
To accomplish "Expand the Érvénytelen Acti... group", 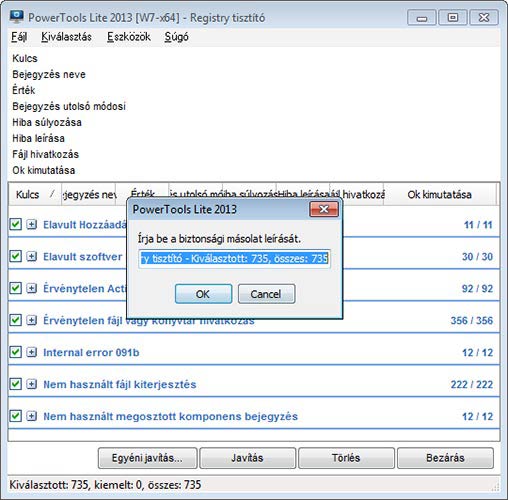I will [x=32, y=288].
